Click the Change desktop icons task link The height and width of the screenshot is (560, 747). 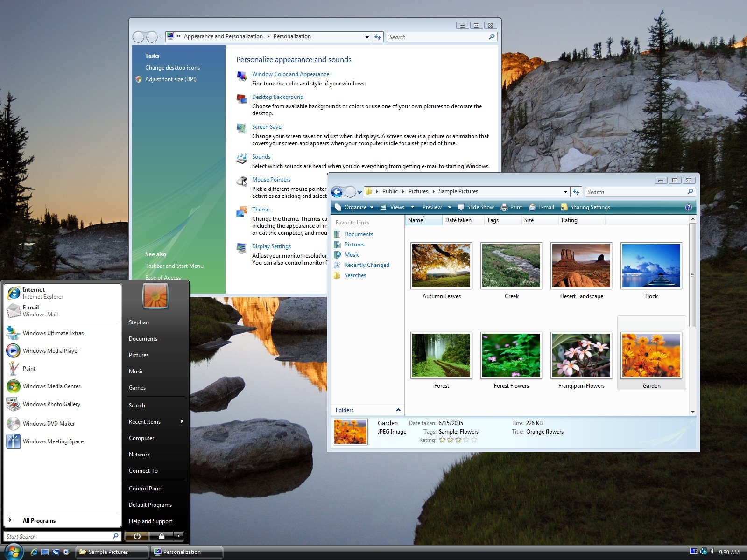coord(172,67)
